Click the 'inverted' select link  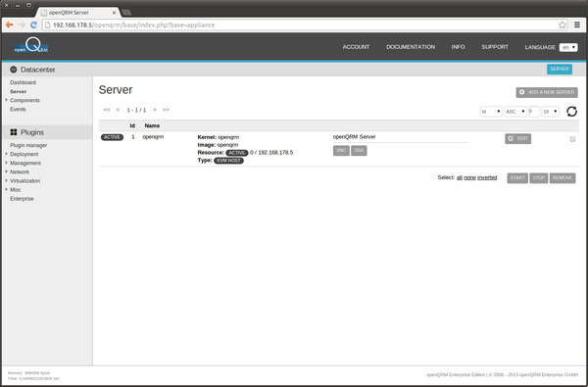pyautogui.click(x=487, y=177)
